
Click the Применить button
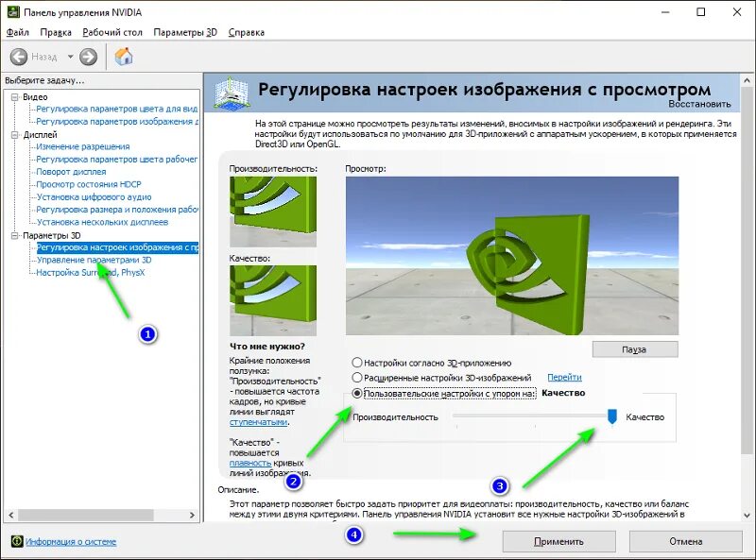coord(558,542)
